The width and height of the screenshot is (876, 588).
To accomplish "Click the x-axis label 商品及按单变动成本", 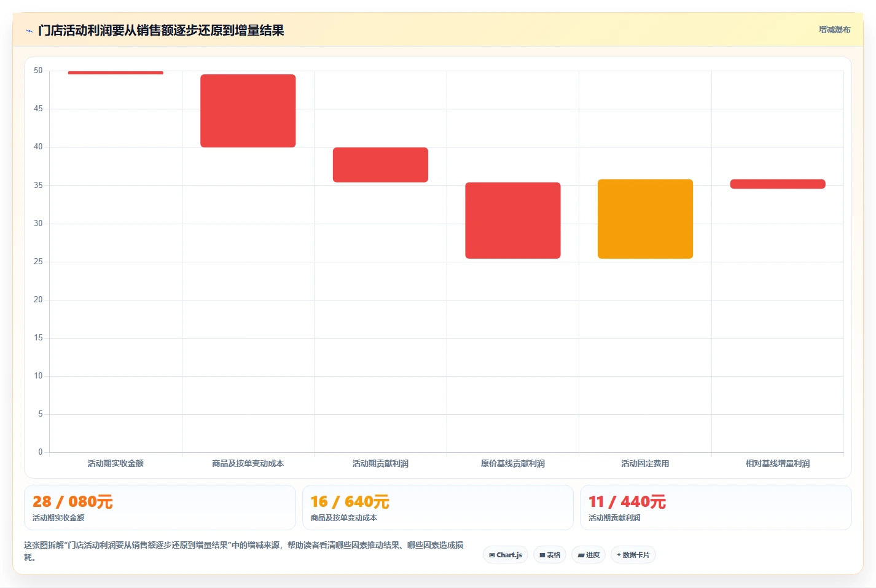I will coord(248,463).
